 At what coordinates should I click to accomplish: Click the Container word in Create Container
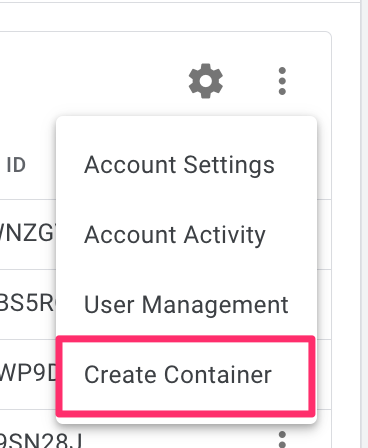(x=218, y=375)
